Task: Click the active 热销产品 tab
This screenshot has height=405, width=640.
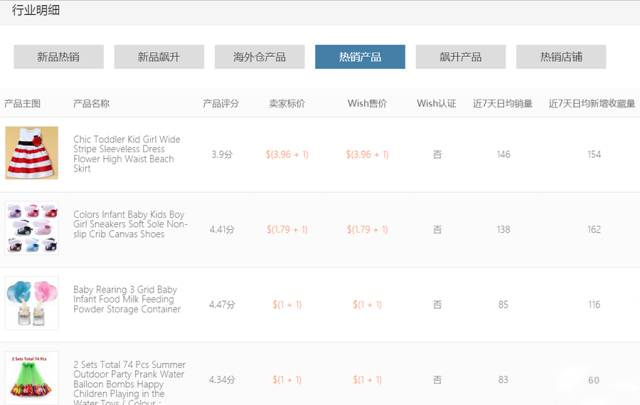Action: pos(360,57)
